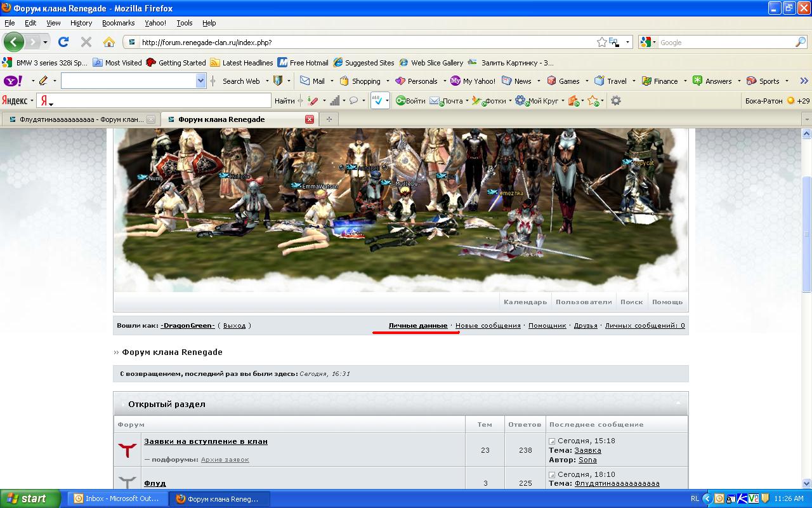Open Yahoo Mail from the toolbar
Screen dimensions: 812x508
[x=312, y=81]
